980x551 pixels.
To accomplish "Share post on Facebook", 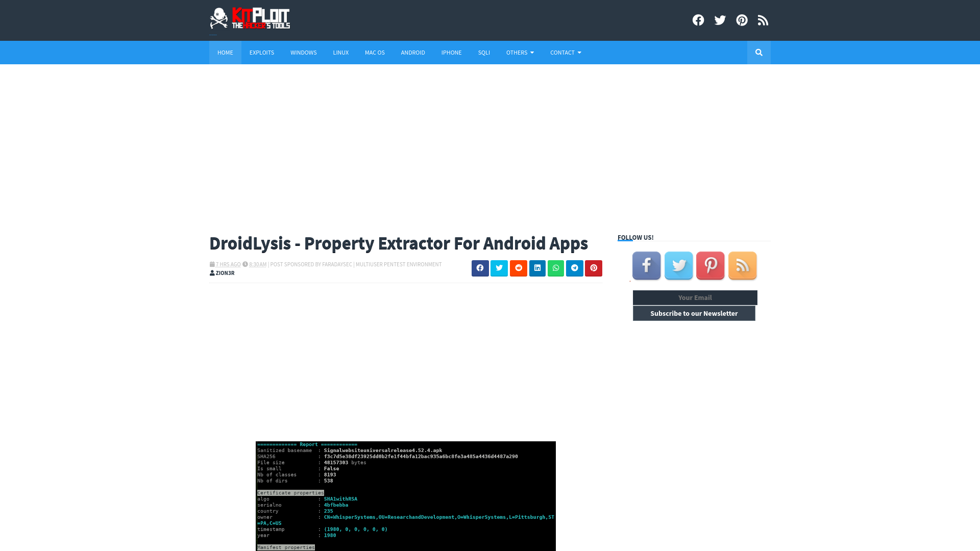I will [480, 268].
